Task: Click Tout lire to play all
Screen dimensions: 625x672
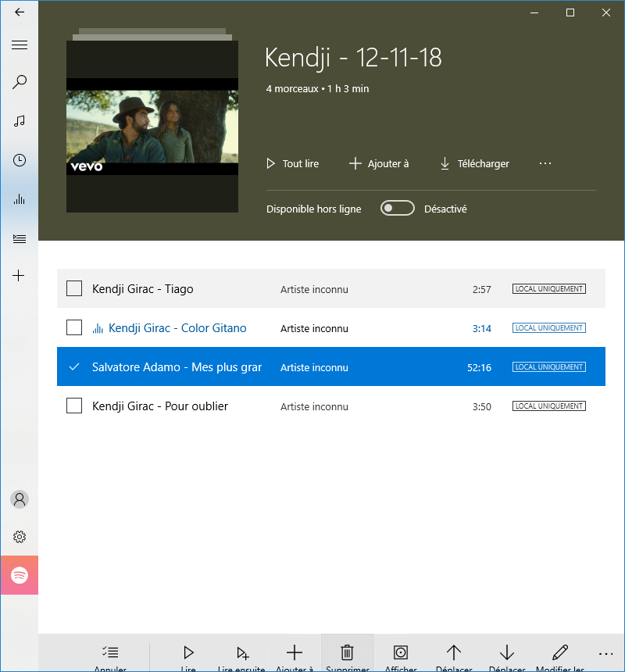Action: [293, 164]
